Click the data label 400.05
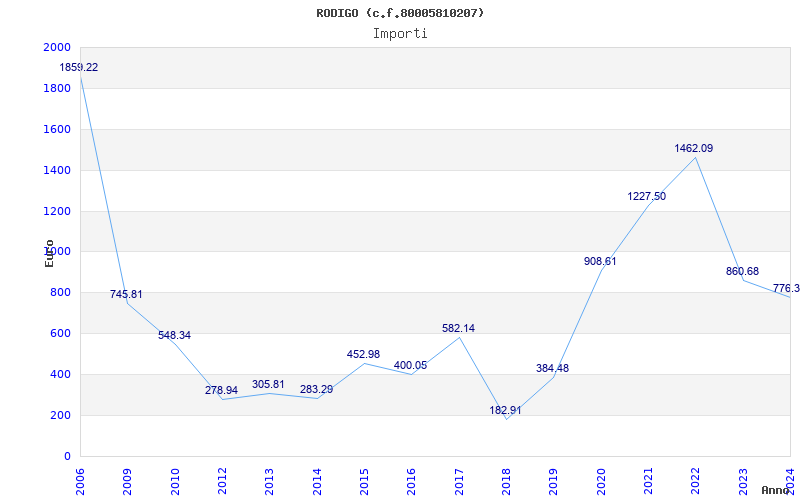 [x=410, y=365]
